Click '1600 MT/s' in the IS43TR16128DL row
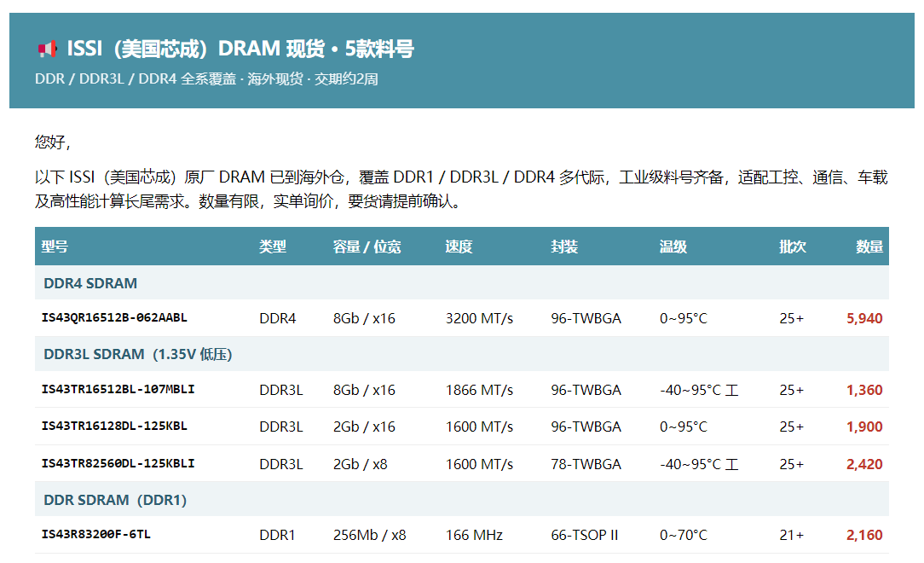924x563 pixels. point(479,427)
